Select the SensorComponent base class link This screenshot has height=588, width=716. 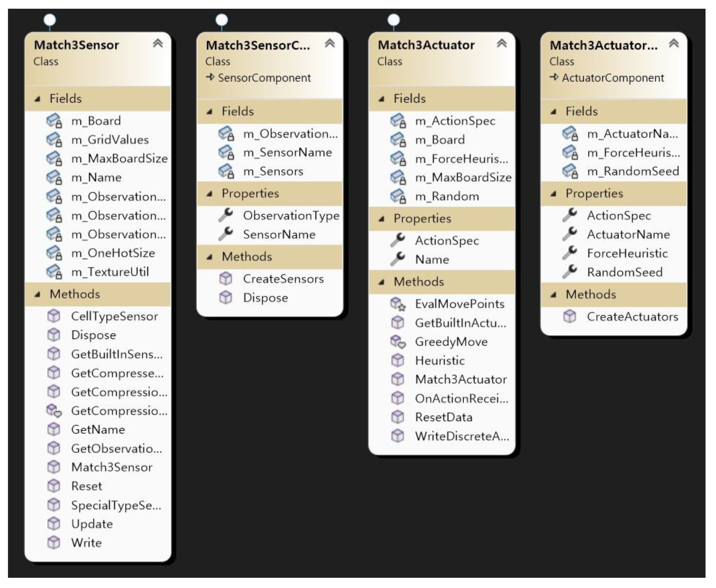[x=264, y=78]
